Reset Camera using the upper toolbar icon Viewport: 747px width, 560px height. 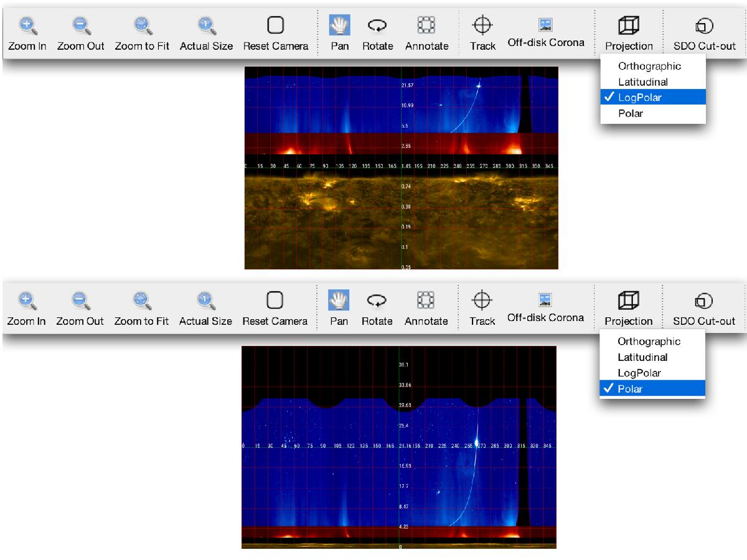pos(275,25)
